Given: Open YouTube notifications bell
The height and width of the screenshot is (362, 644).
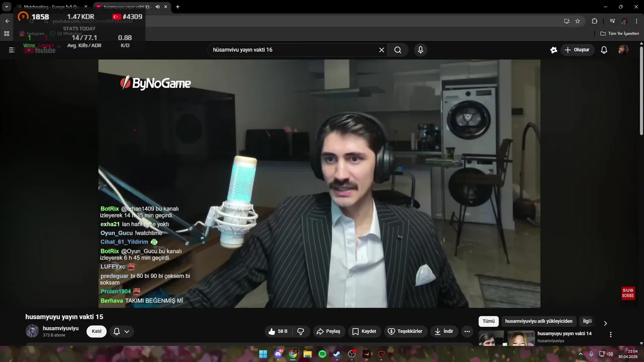Looking at the screenshot, I should 604,50.
